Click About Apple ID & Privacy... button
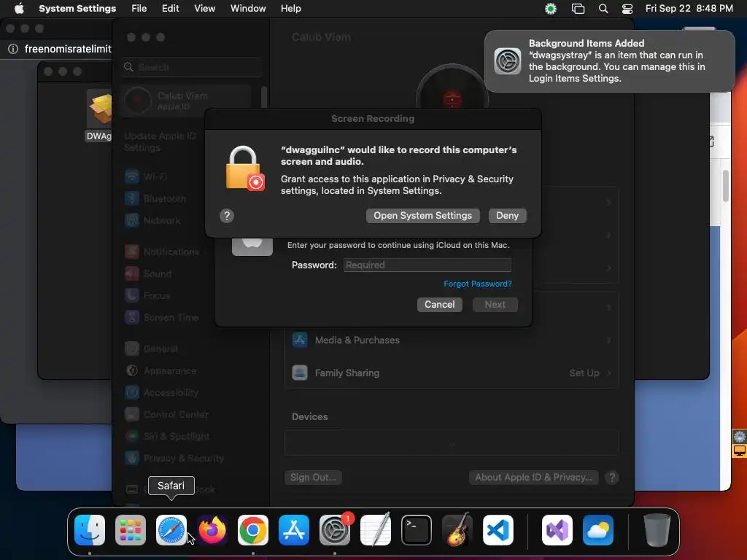747x560 pixels. click(533, 478)
